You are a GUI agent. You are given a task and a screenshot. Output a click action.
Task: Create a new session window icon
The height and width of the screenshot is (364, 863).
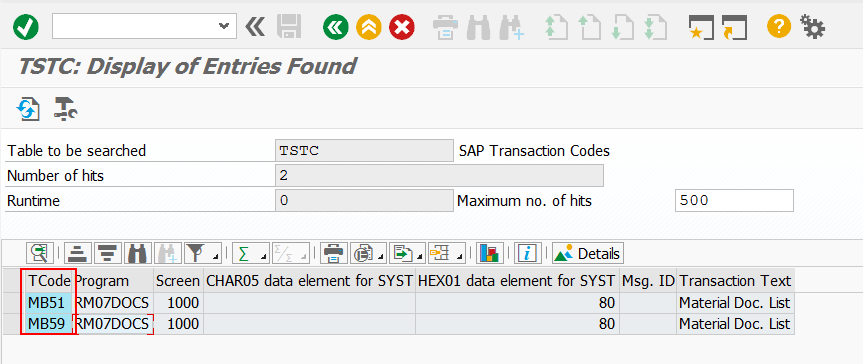(x=701, y=27)
